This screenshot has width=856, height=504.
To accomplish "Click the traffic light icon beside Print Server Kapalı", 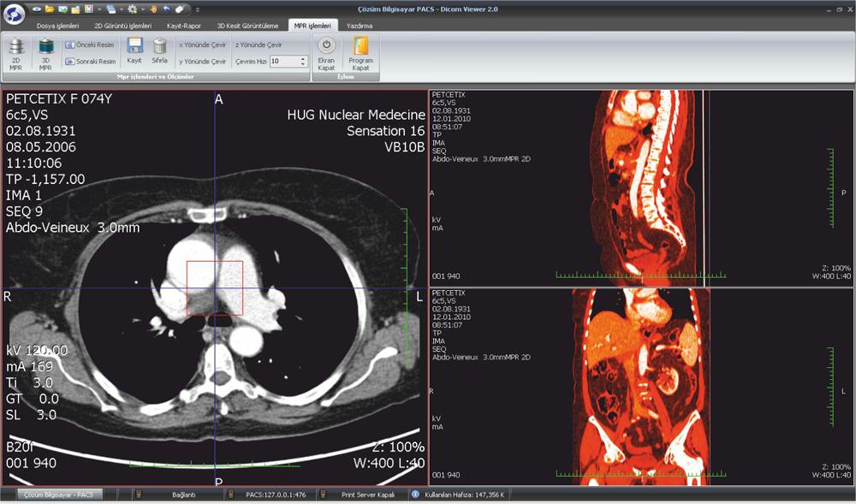I will pos(324,495).
